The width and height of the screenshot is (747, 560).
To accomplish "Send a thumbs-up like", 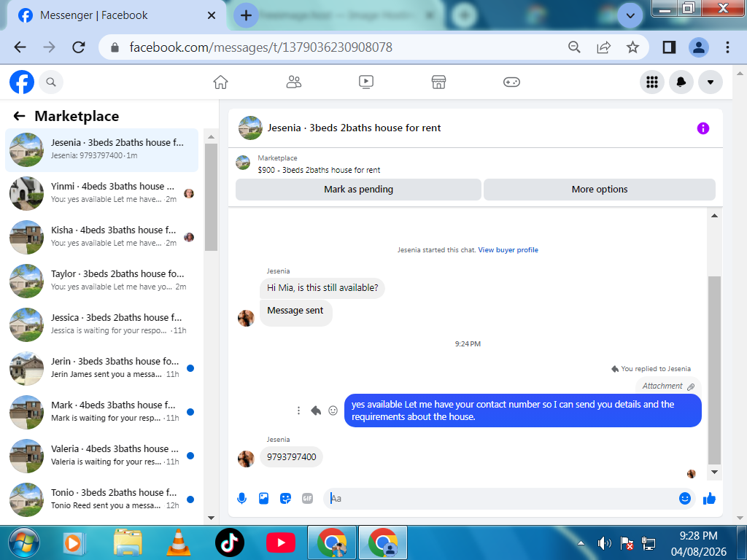I will click(709, 499).
